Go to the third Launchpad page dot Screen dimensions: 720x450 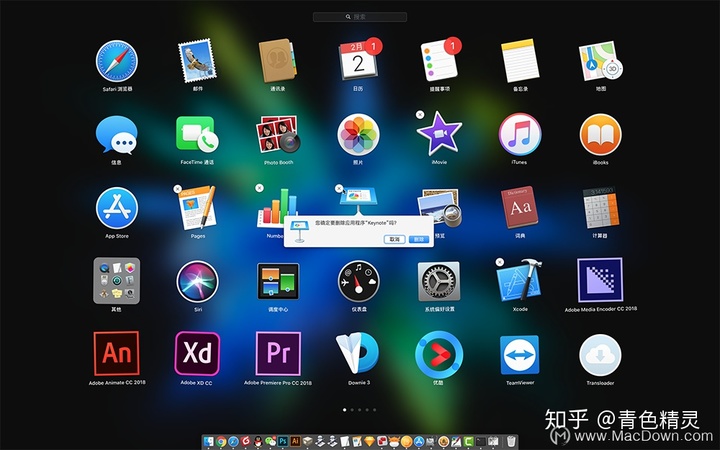(360, 410)
